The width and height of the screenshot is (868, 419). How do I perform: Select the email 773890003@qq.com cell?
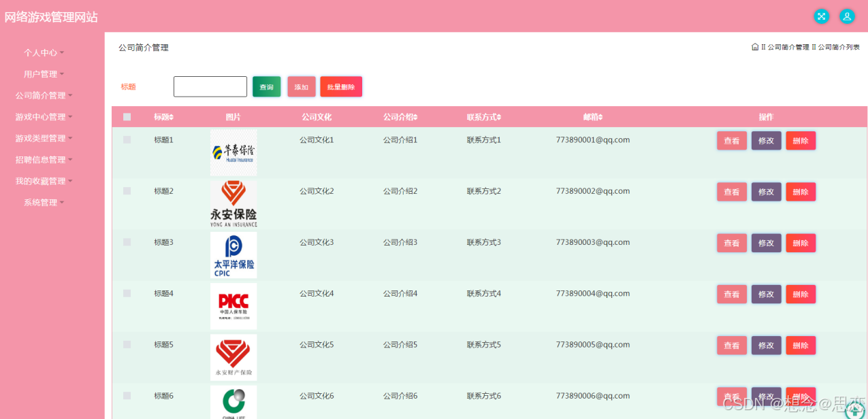click(593, 242)
